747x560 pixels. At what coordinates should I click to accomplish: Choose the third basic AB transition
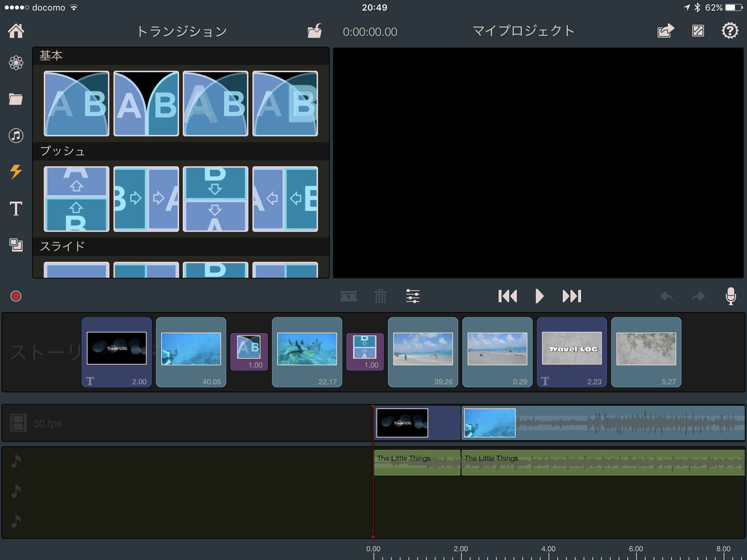pyautogui.click(x=216, y=104)
